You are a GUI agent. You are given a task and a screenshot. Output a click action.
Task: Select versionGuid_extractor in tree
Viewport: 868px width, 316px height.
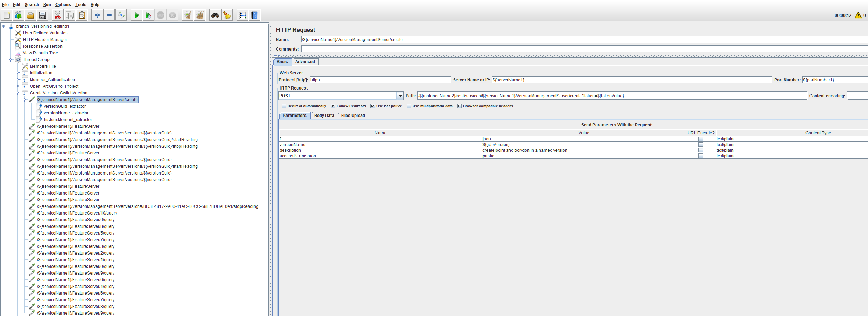click(x=65, y=106)
